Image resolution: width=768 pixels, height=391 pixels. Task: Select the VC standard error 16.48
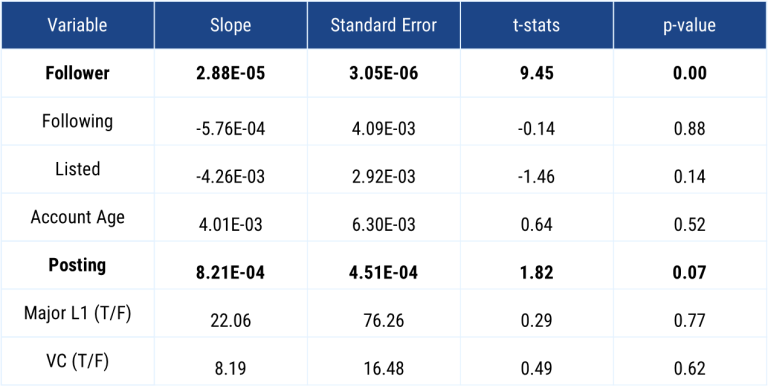click(x=384, y=368)
